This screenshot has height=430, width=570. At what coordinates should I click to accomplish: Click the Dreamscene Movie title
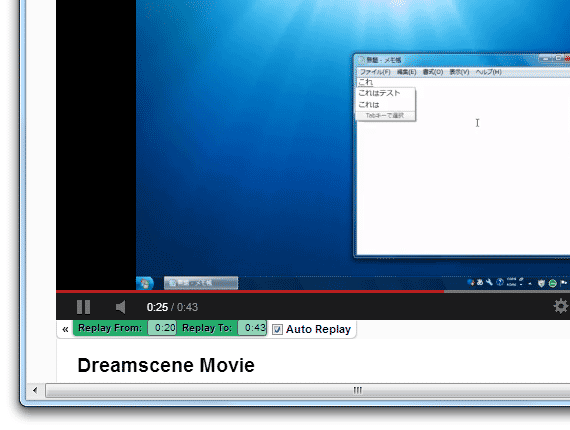point(166,365)
